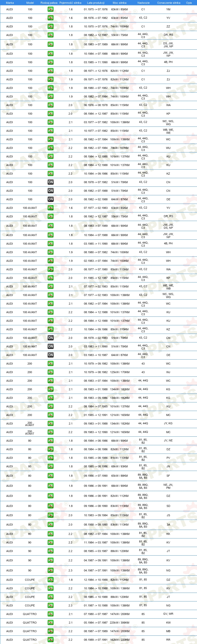Click the engine power 68kW / 93KM
Screen dimensions: 197x644
pyautogui.click(x=120, y=466)
